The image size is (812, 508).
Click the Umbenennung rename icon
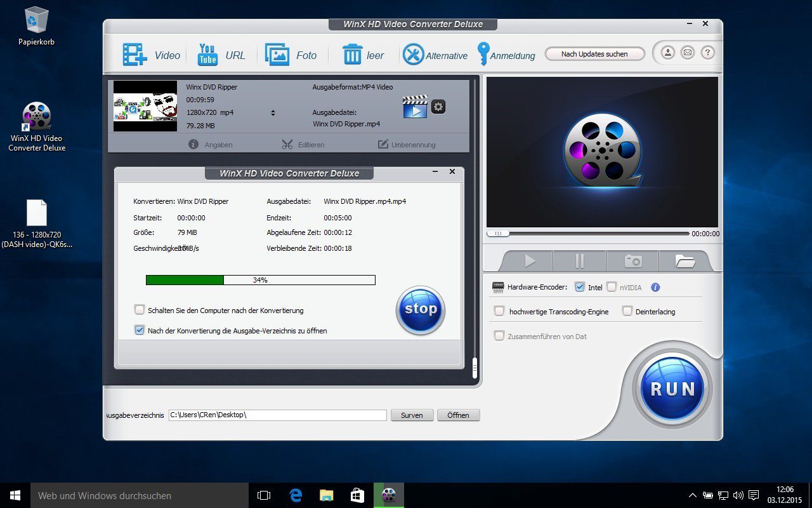(383, 144)
